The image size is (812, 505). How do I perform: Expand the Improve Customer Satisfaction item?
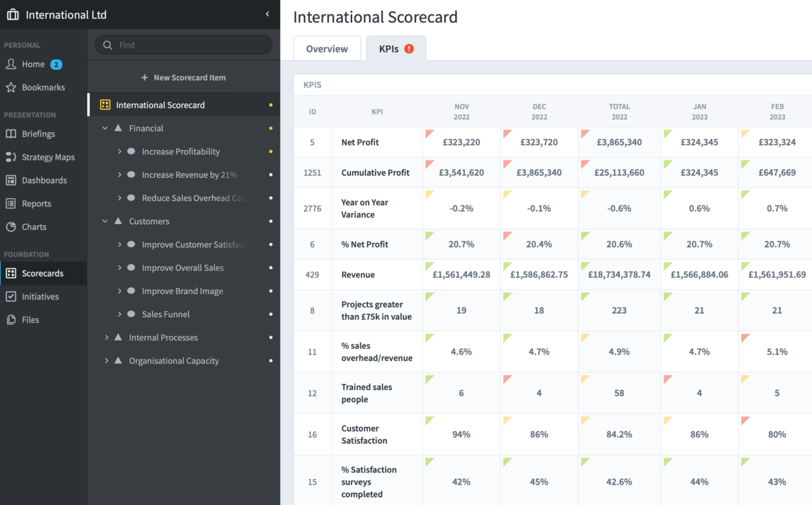tap(120, 244)
